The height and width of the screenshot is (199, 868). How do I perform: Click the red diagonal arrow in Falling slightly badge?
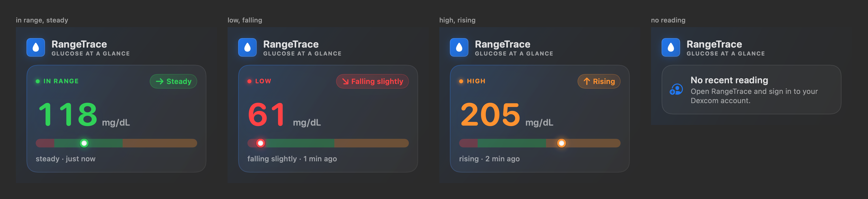[345, 82]
